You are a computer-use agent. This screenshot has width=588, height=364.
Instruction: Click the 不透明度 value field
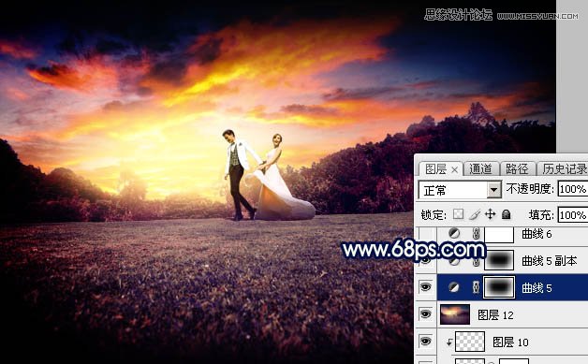pos(573,189)
